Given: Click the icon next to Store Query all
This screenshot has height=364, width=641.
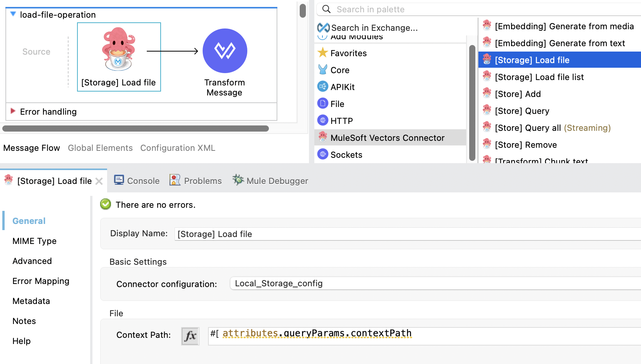Looking at the screenshot, I should 487,127.
